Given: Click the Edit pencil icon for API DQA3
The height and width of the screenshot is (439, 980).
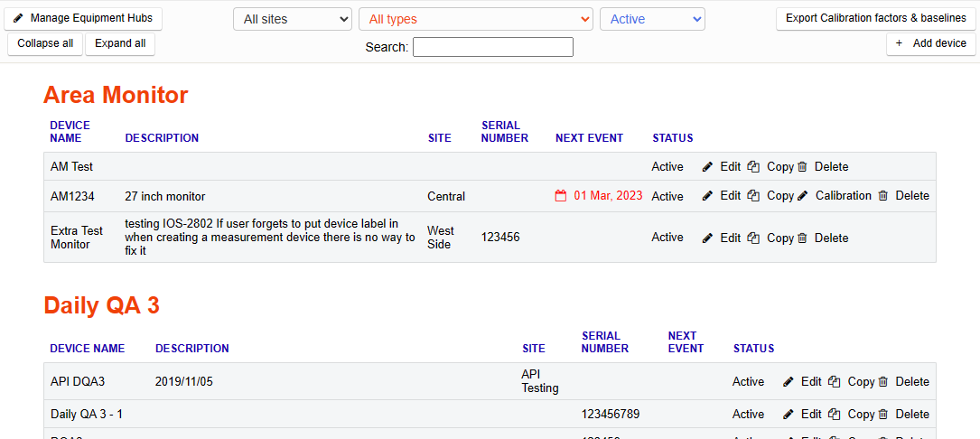Looking at the screenshot, I should (789, 382).
